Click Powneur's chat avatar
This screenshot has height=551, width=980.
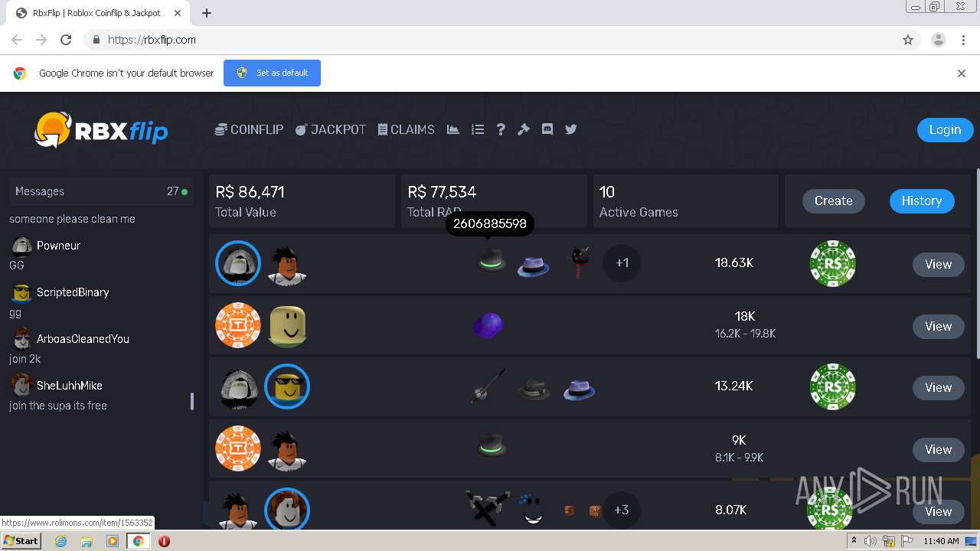[22, 246]
